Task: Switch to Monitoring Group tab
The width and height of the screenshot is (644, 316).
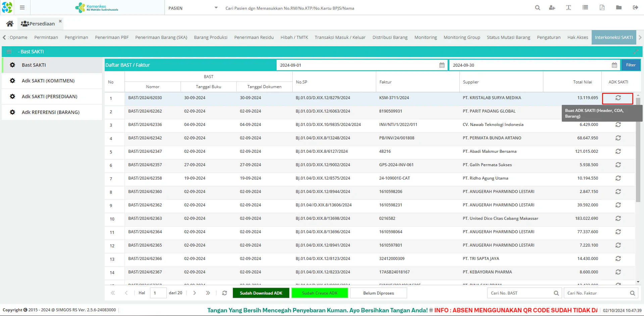Action: coord(462,38)
